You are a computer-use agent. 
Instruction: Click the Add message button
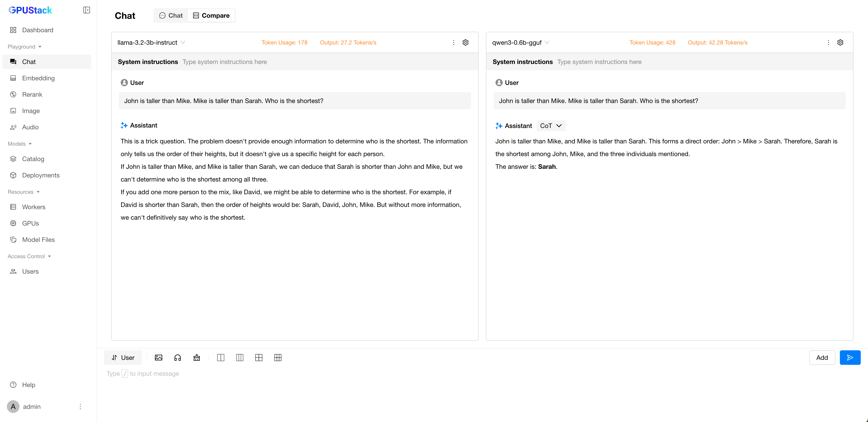click(822, 358)
